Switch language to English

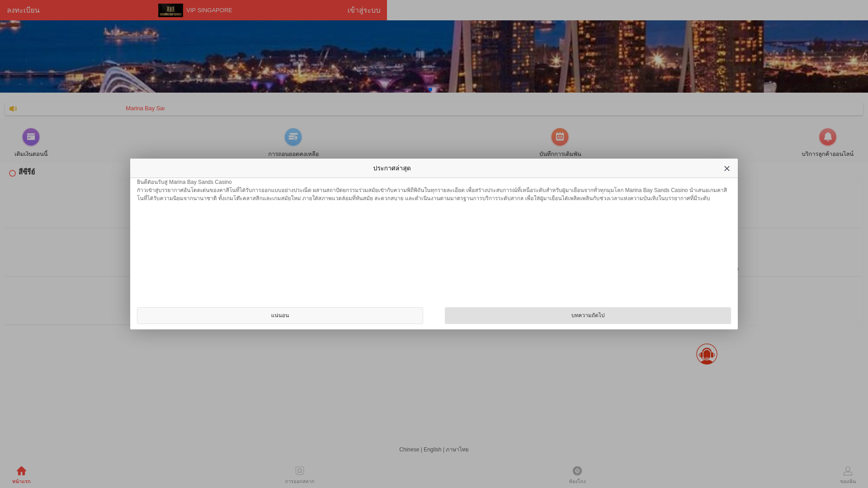[x=432, y=450]
